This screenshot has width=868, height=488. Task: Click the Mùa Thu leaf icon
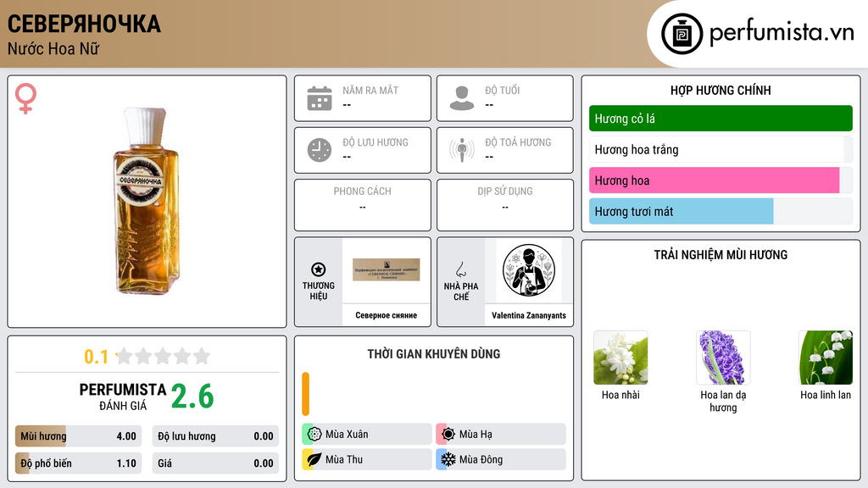pyautogui.click(x=314, y=459)
